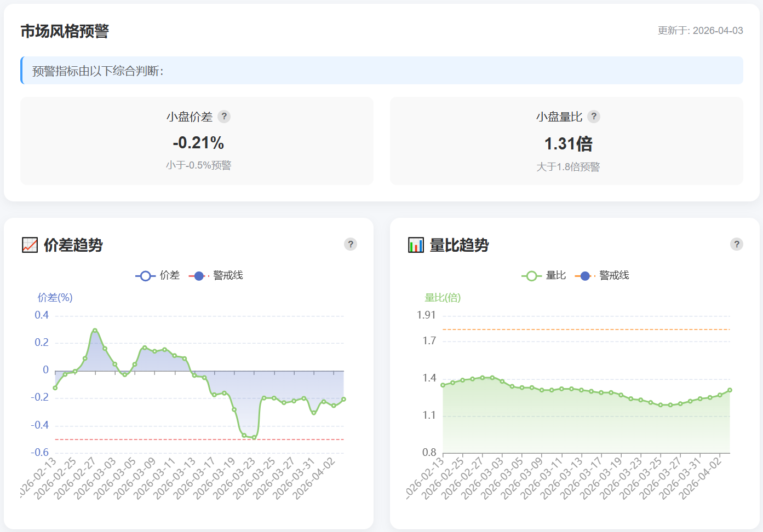Screen dimensions: 763x532
Task: Open help icon in 量比趋势 card
Action: pos(737,244)
